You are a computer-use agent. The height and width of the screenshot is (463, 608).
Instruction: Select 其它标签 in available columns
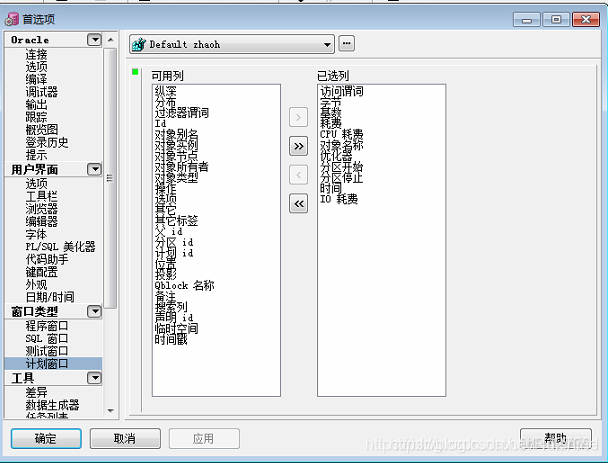(176, 221)
